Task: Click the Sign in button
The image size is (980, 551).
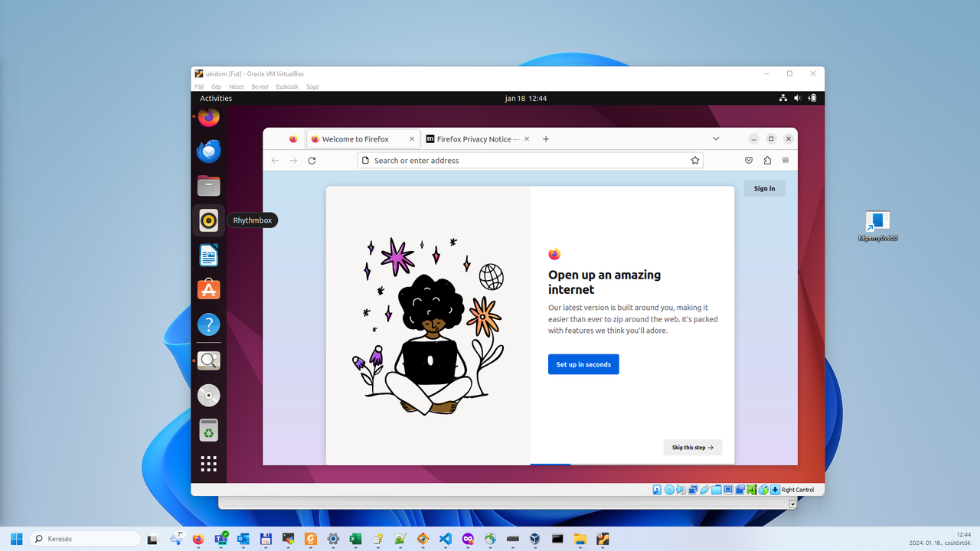Action: [764, 188]
